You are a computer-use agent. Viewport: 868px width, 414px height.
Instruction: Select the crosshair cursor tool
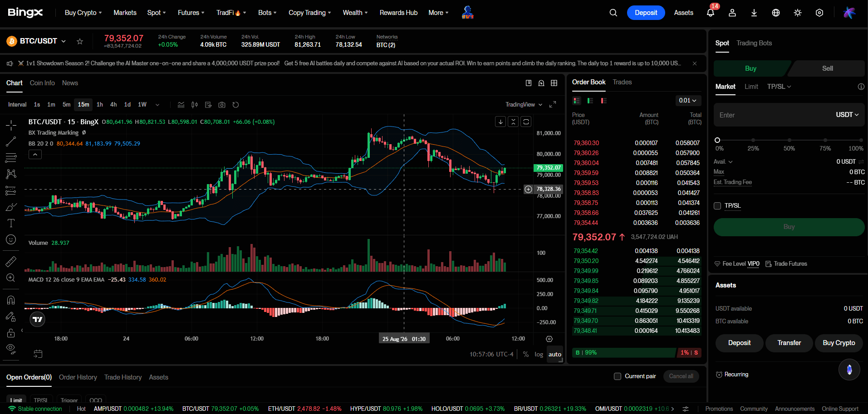tap(11, 125)
